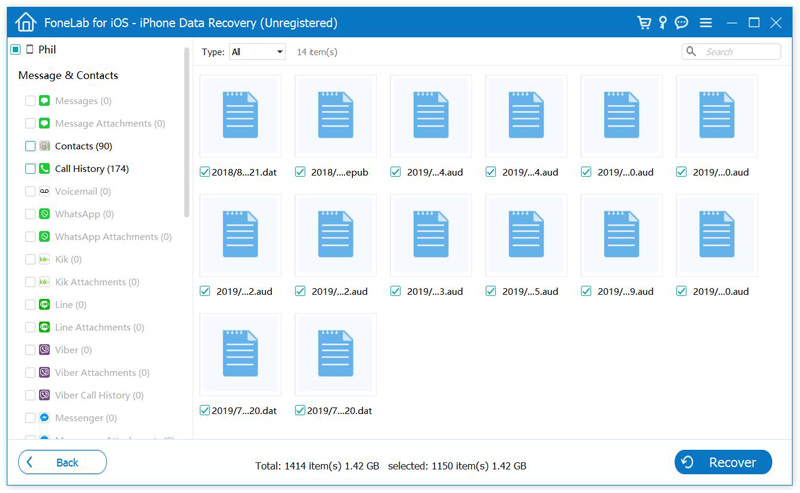Click the Back button

tap(62, 462)
